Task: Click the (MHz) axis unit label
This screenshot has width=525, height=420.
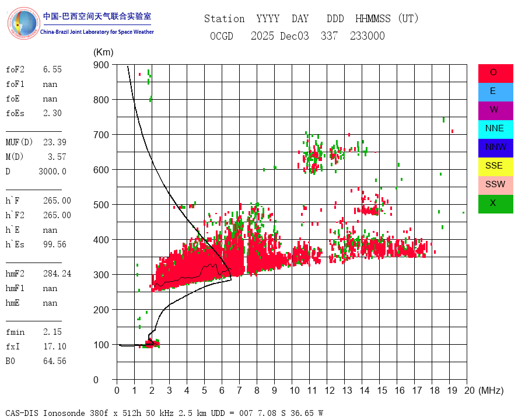Action: pos(491,390)
